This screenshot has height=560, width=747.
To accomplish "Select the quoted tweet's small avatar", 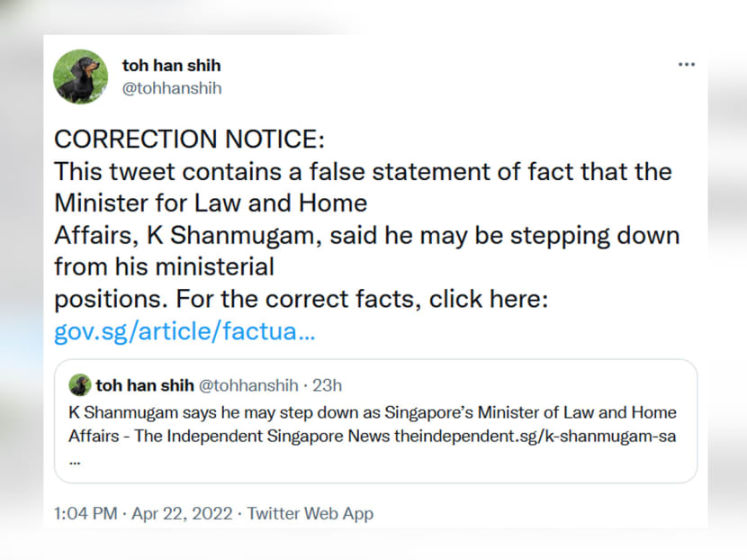I will [80, 384].
